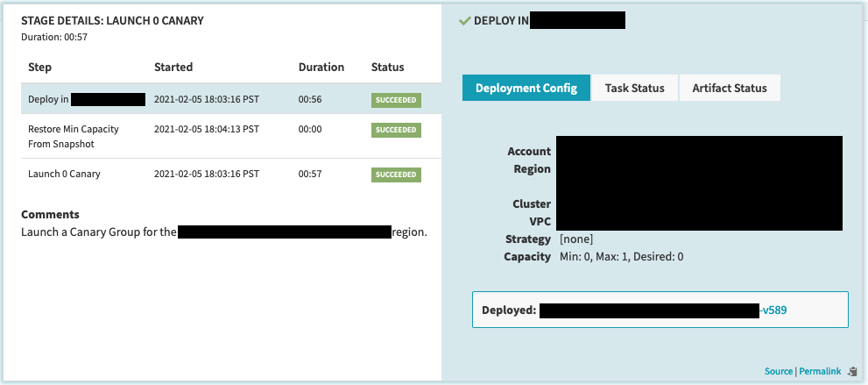
Task: Click the Capacity label
Action: 527,256
